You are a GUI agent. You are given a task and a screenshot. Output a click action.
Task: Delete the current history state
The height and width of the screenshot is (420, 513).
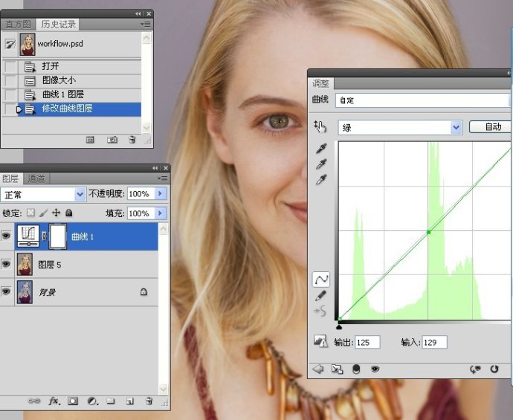[132, 140]
